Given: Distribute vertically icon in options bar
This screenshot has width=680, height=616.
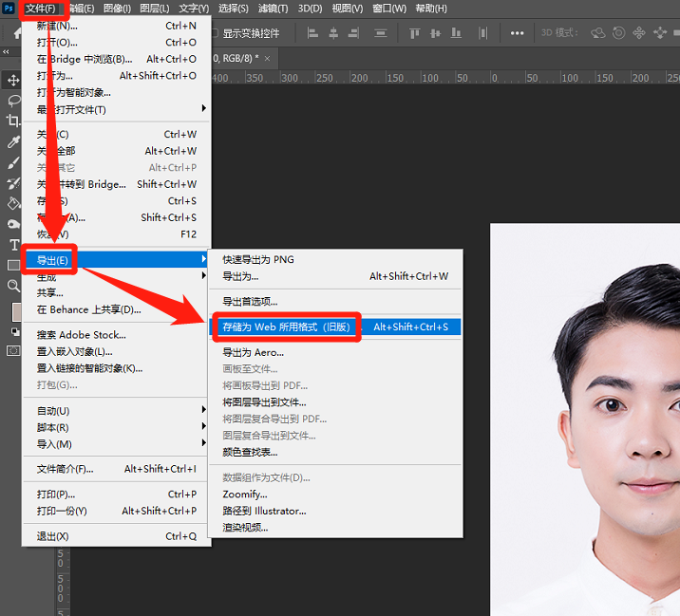Looking at the screenshot, I should [x=380, y=33].
